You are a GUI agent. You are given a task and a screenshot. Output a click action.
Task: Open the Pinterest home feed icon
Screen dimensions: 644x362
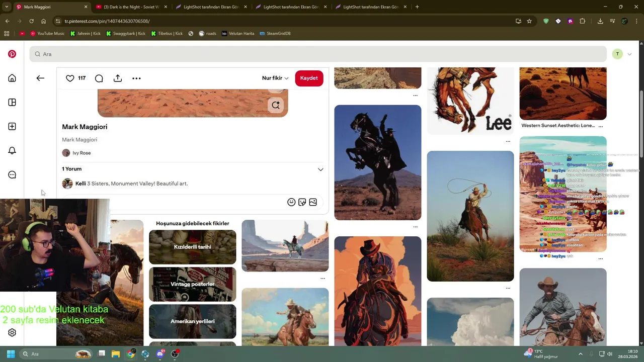tap(12, 78)
